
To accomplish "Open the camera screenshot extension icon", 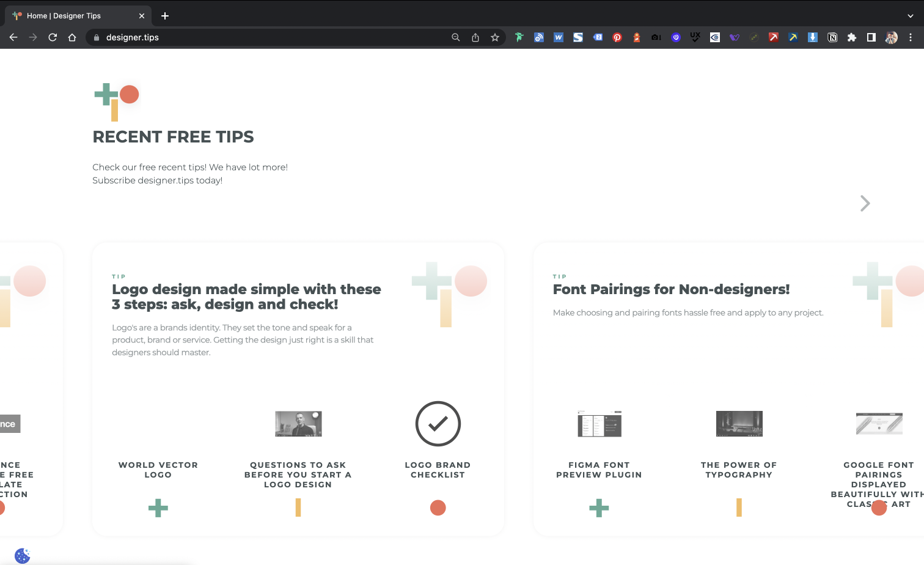I will tap(656, 37).
